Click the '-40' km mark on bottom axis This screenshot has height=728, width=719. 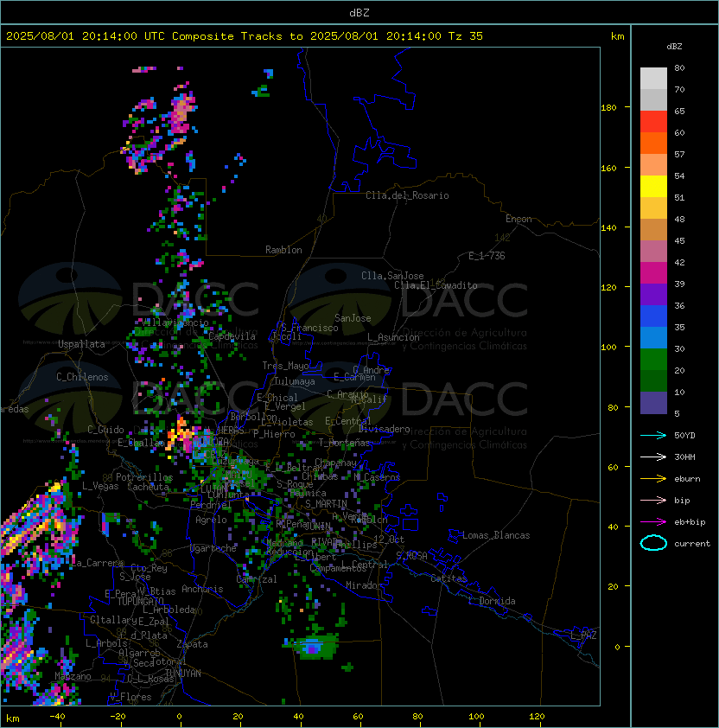[x=57, y=717]
